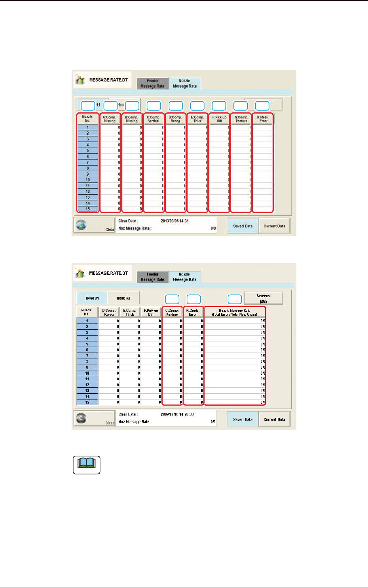Click Nozzle Message Rate (Total Errors) column header
The height and width of the screenshot is (588, 368).
point(235,313)
